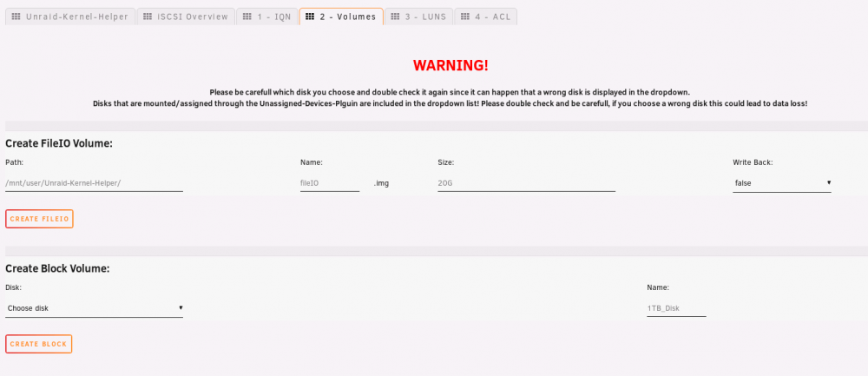Click grid icon on 1 - IQN tab

[247, 16]
